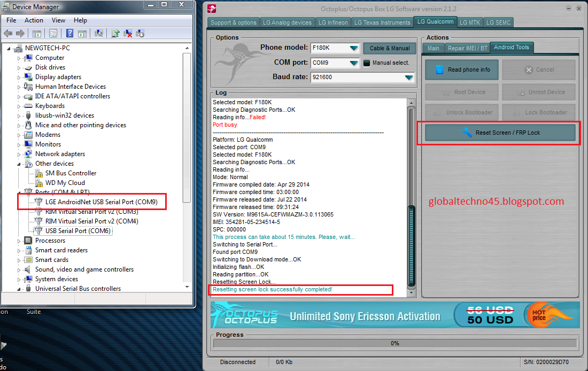Click the Unroot Device button
The height and width of the screenshot is (371, 588).
pyautogui.click(x=538, y=92)
